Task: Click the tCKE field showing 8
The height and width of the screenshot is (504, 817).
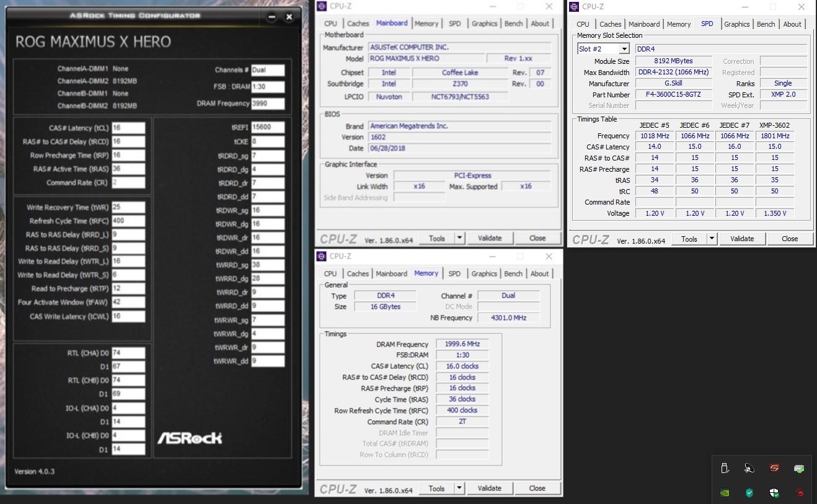Action: pyautogui.click(x=268, y=141)
